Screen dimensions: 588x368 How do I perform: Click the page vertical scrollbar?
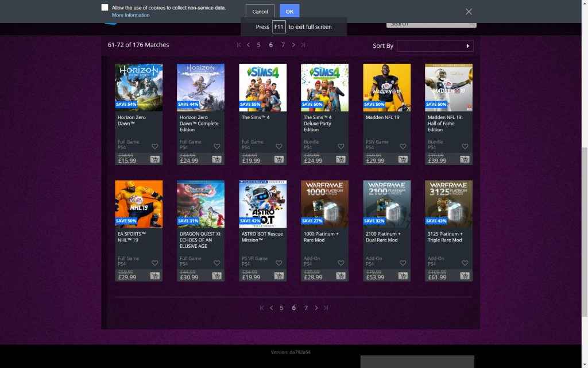tap(585, 231)
